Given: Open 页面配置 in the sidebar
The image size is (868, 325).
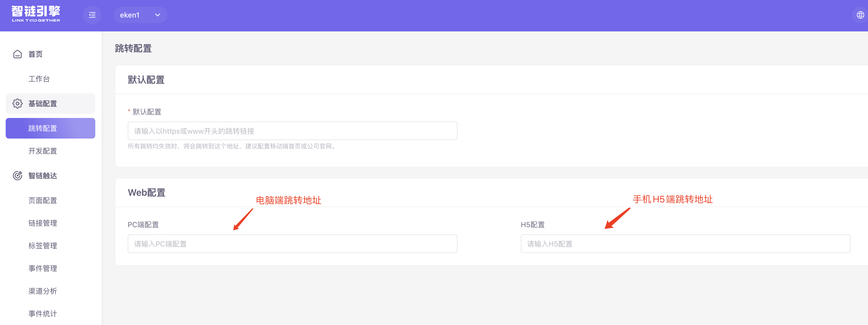Looking at the screenshot, I should tap(43, 200).
